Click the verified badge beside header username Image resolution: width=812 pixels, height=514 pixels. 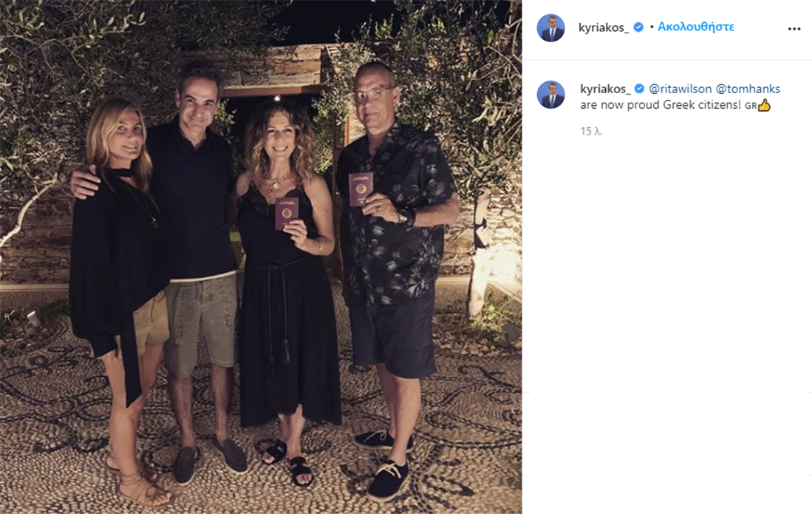click(x=638, y=27)
